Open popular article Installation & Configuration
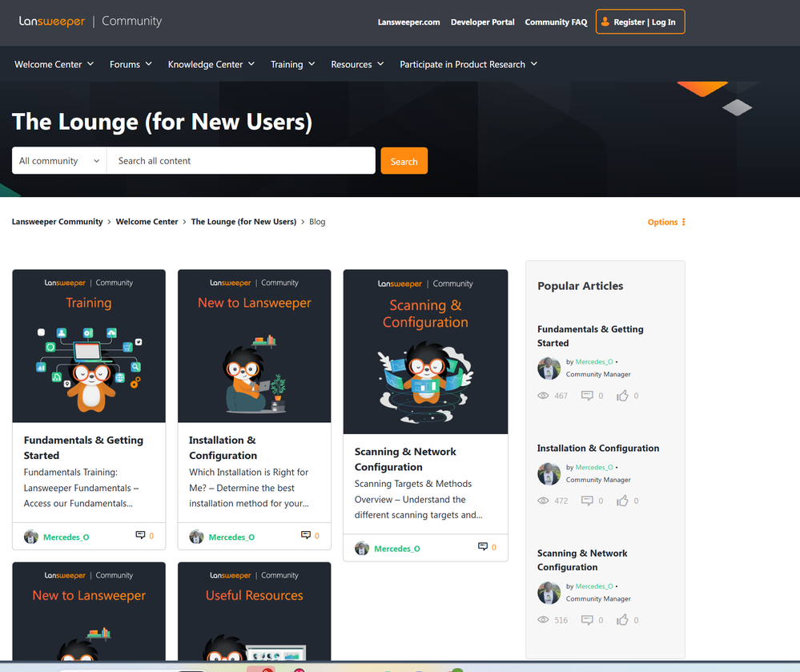Screen dimensions: 800x672 598,448
